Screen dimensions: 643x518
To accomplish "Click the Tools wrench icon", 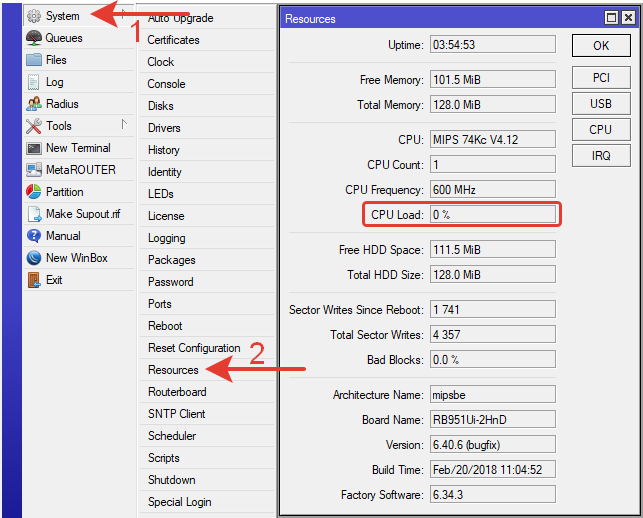I will point(34,126).
